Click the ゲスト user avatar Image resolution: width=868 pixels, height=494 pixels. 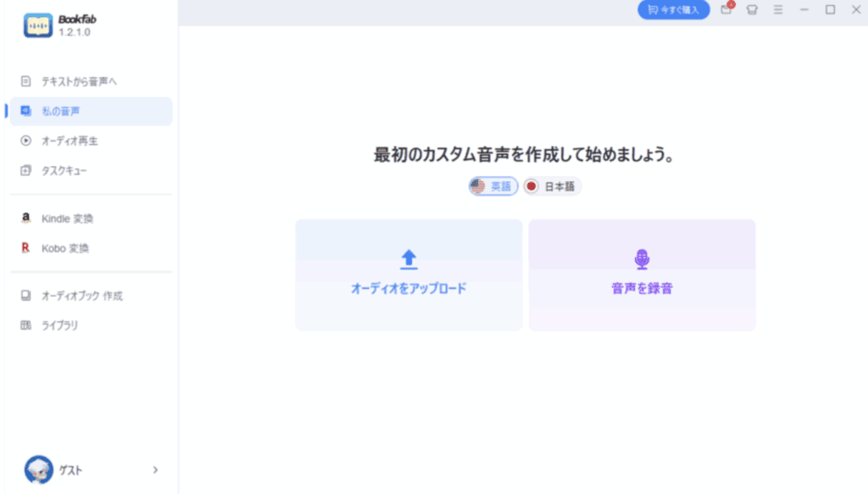click(39, 469)
